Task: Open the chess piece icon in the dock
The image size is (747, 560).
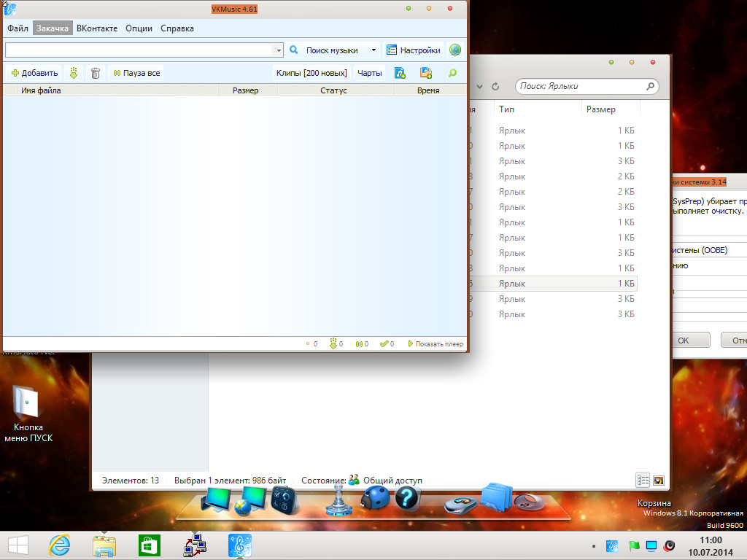Action: pyautogui.click(x=338, y=499)
